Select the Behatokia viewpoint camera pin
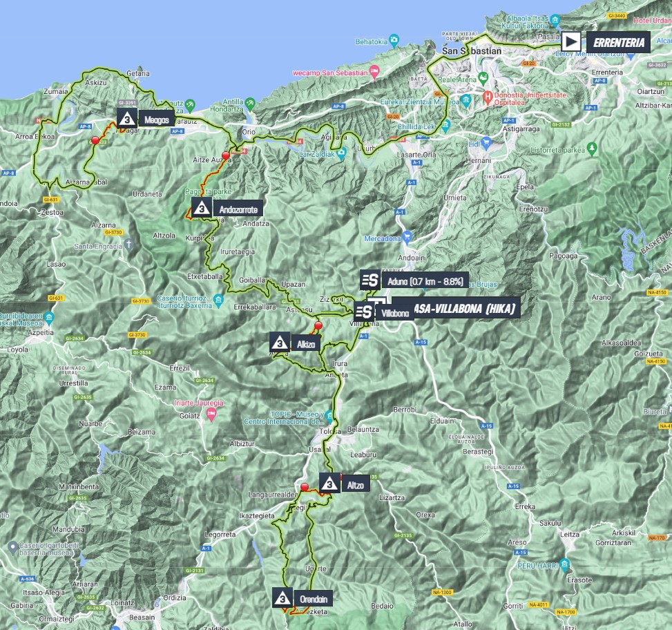Viewport: 672px width, 630px height. pos(393,40)
